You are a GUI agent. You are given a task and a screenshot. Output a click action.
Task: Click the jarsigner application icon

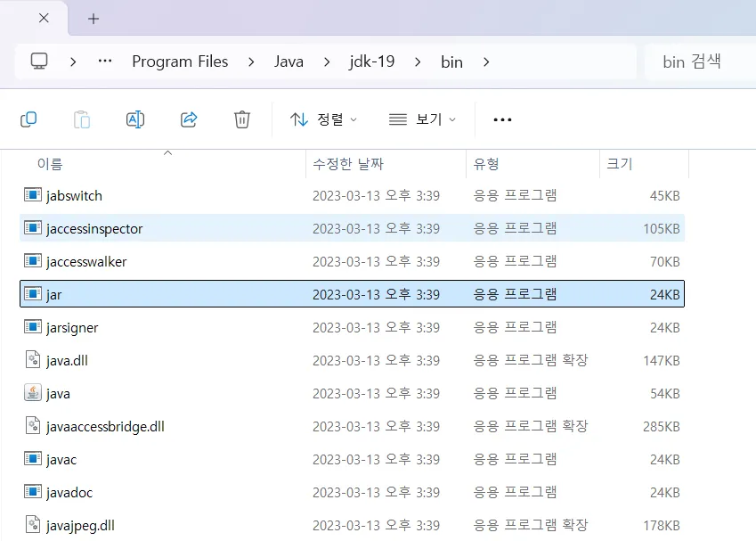(33, 327)
